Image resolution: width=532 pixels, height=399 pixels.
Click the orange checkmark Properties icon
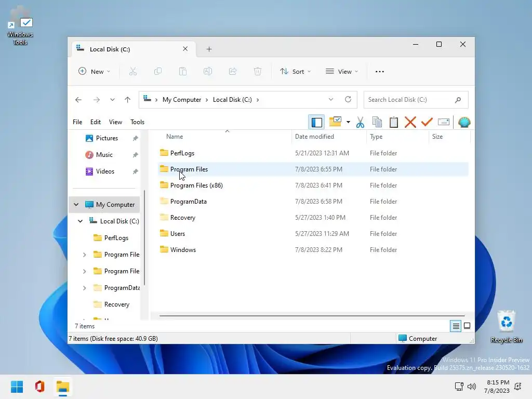pos(427,122)
